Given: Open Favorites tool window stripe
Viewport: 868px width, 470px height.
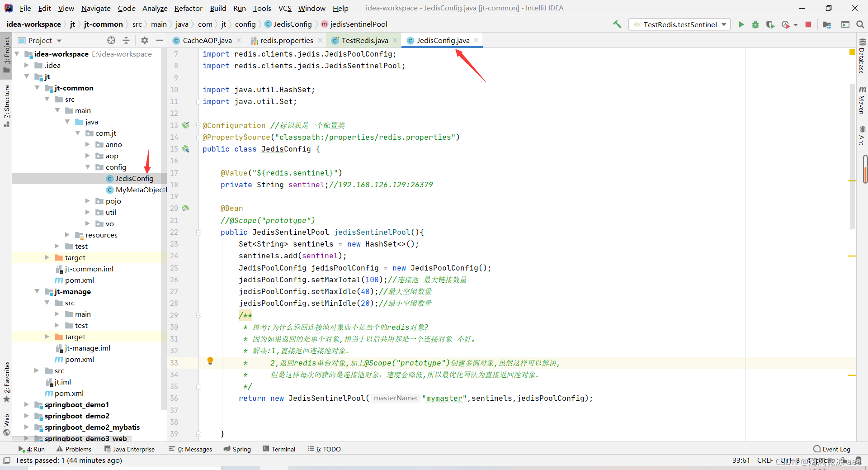Looking at the screenshot, I should (7, 382).
